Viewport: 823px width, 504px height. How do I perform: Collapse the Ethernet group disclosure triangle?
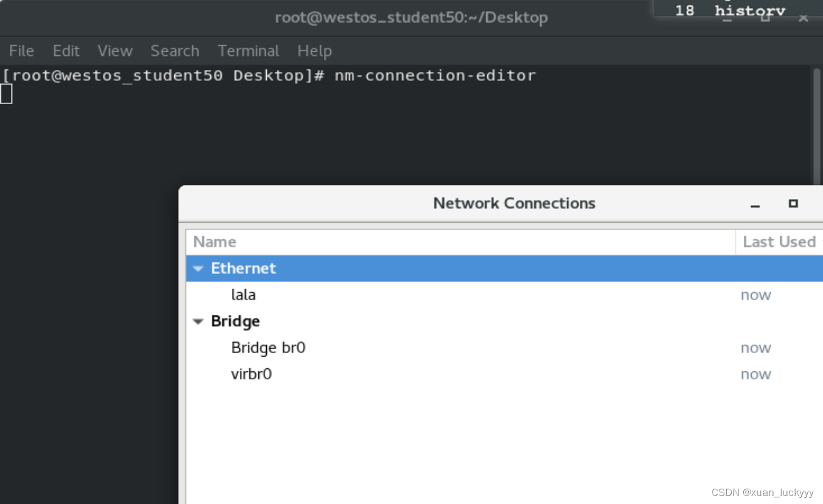pyautogui.click(x=198, y=268)
